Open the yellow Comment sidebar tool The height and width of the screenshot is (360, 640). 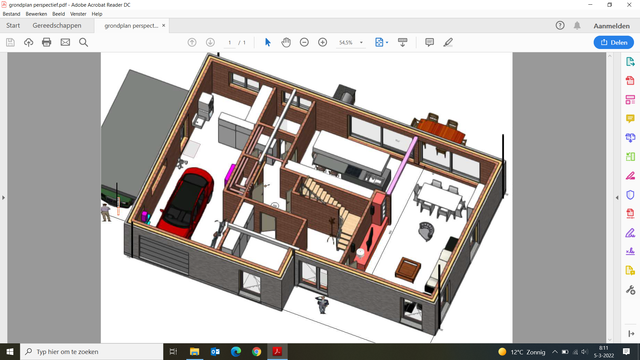point(630,119)
